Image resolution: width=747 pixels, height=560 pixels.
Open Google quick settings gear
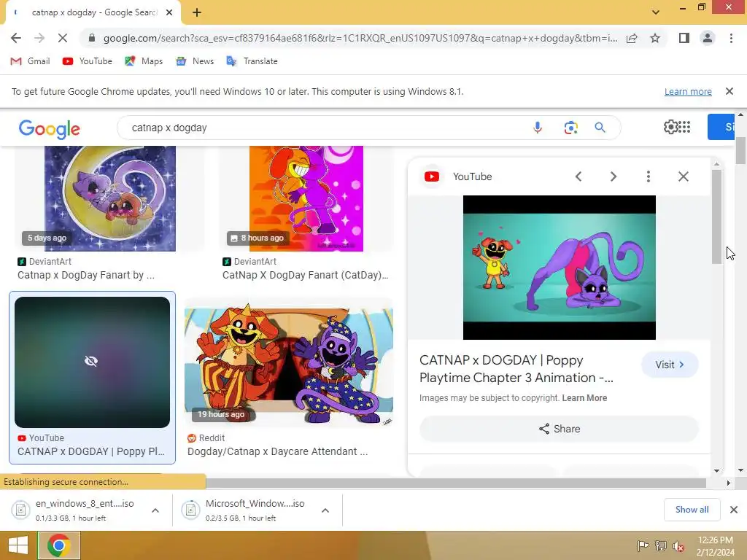point(670,127)
